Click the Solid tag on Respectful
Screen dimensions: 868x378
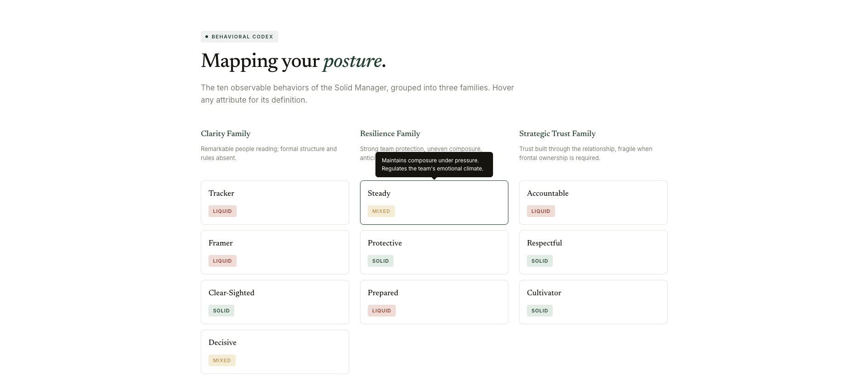[x=540, y=261]
